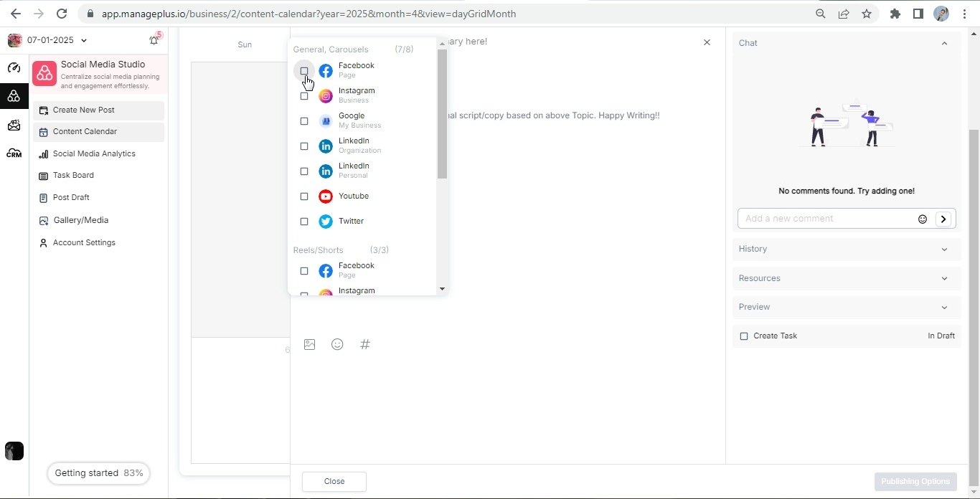
Task: Open the Getting started 83% progress
Action: click(98, 473)
